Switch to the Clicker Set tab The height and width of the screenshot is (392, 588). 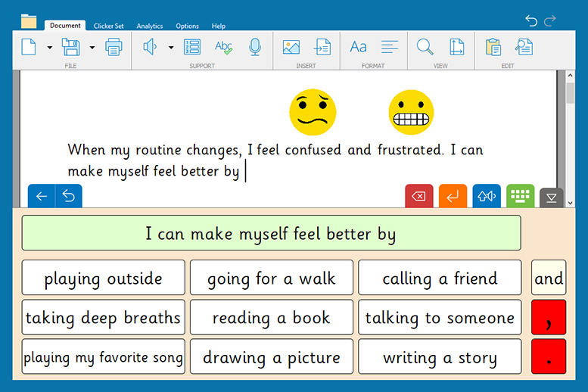pyautogui.click(x=109, y=26)
